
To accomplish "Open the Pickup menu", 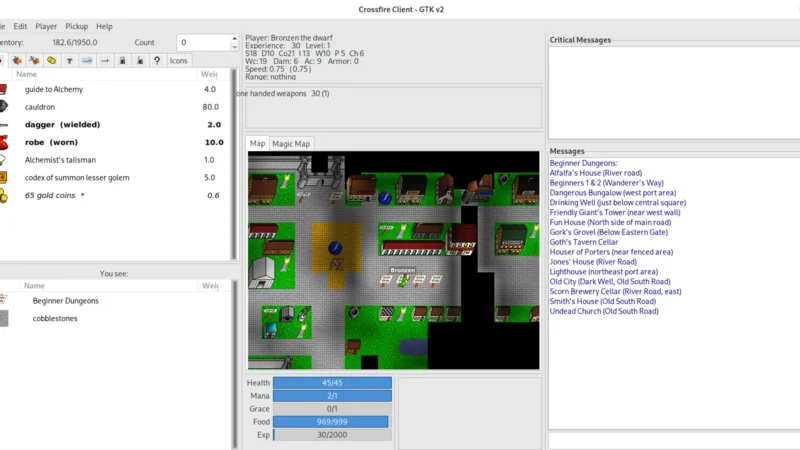I will point(77,27).
